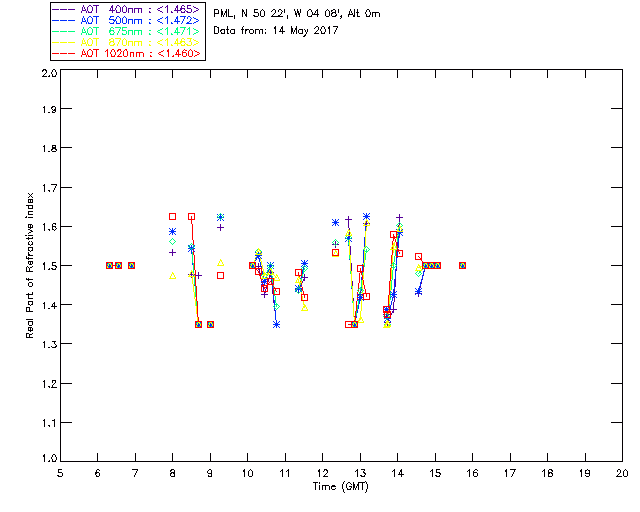Click the x-axis tick label 5
Viewport: 640px width, 512px height.
(x=60, y=473)
